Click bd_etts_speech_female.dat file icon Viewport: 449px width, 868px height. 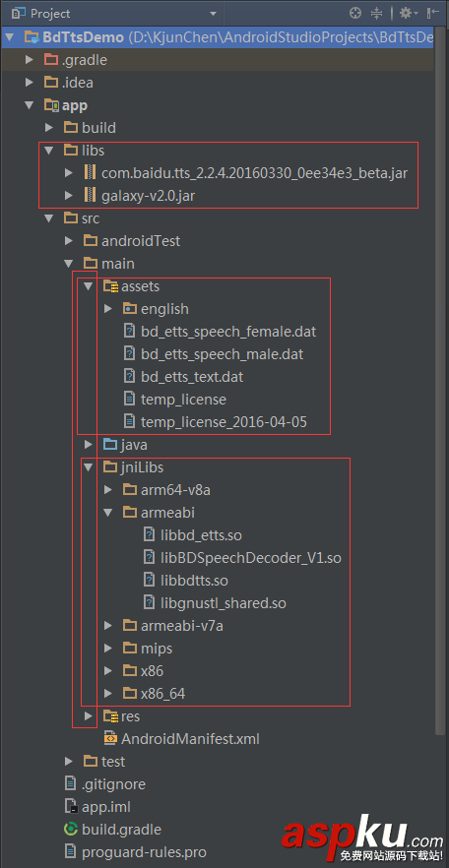point(130,332)
